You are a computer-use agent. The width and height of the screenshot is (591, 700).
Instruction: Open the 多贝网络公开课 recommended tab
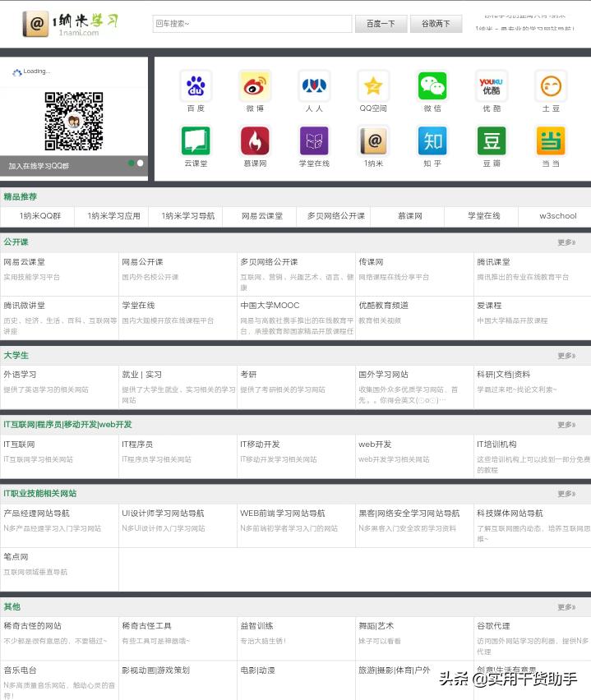click(x=335, y=216)
